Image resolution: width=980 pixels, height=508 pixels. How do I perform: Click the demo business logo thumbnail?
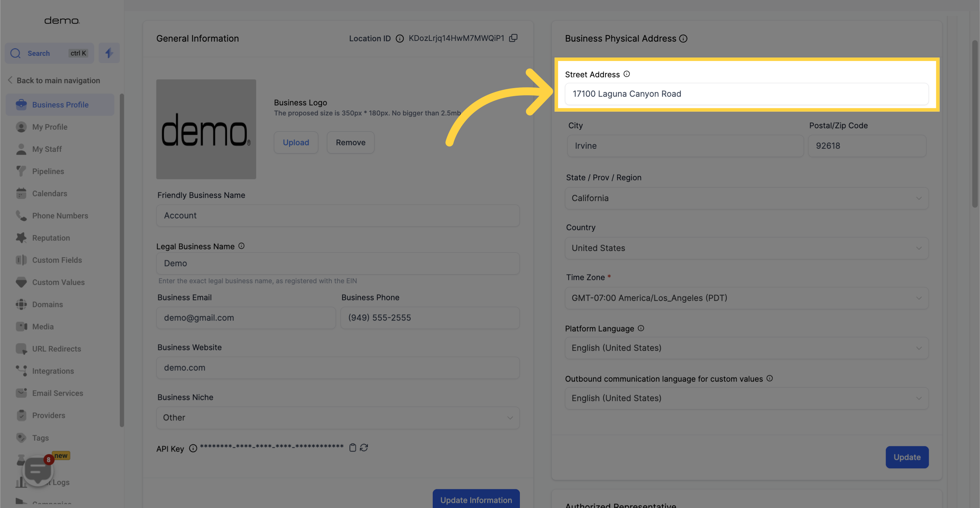point(206,129)
